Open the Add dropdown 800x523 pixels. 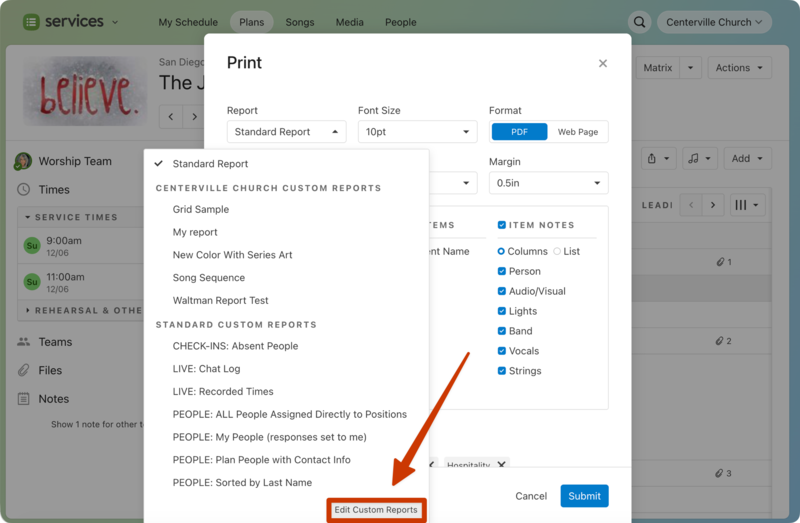747,159
